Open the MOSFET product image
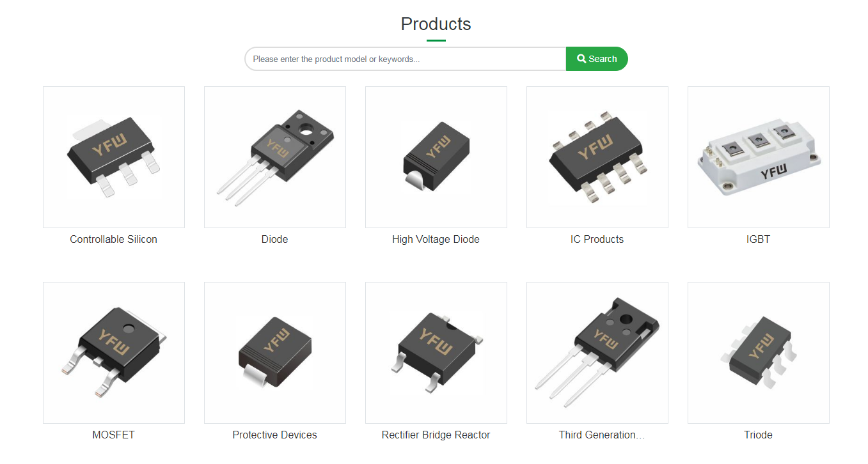The width and height of the screenshot is (868, 464). 114,353
